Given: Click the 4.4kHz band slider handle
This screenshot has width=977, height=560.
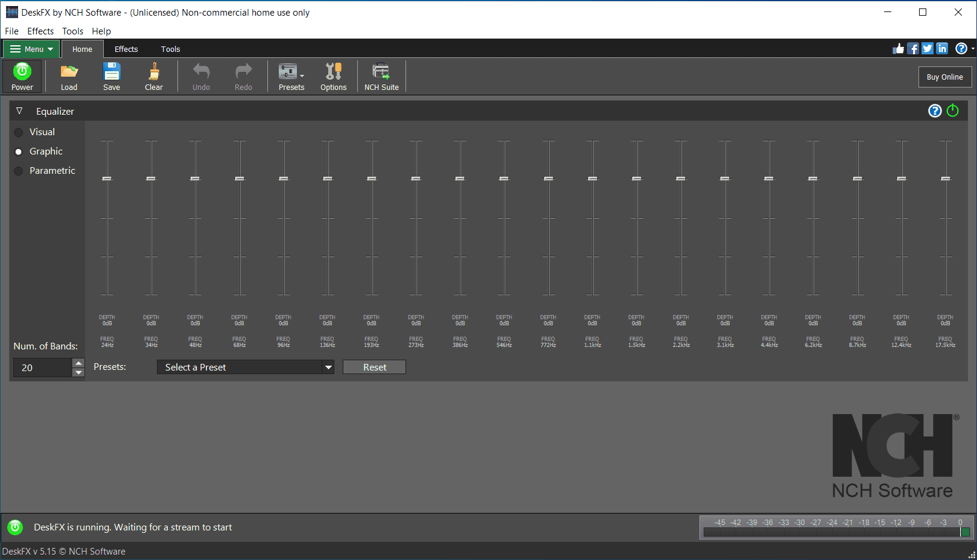Looking at the screenshot, I should [769, 179].
